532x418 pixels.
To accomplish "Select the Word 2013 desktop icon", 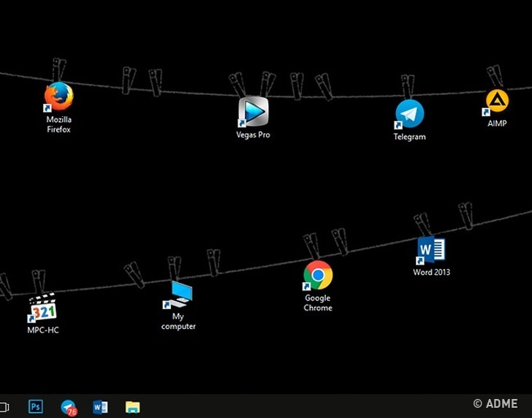I will [x=430, y=251].
